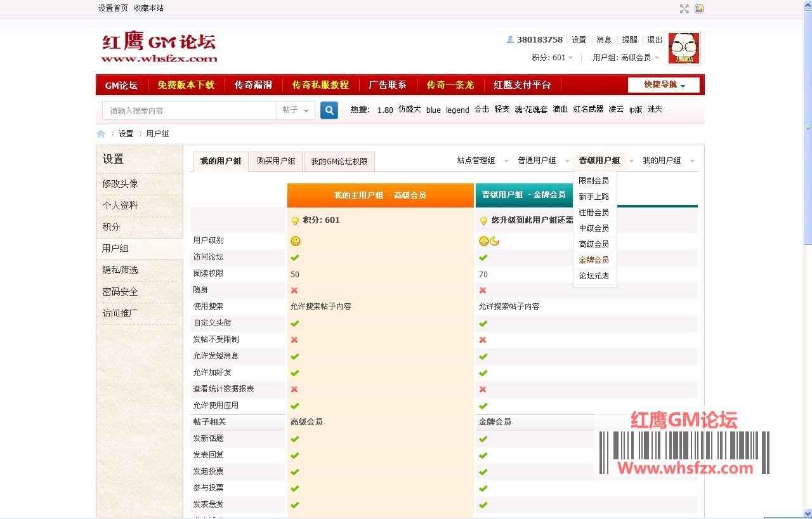This screenshot has width=812, height=519.
Task: Expand the 快捷导航 dropdown
Action: (664, 85)
